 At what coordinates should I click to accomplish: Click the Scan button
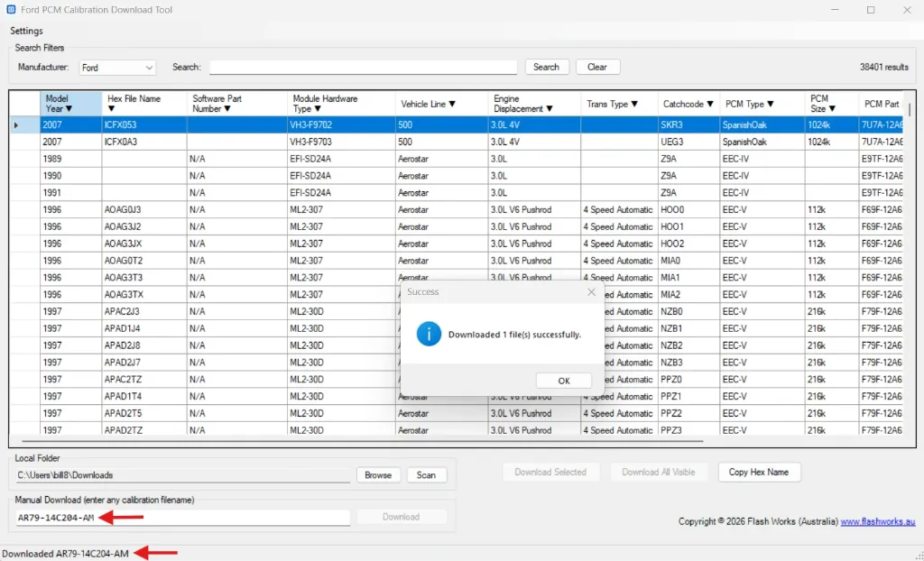point(426,475)
